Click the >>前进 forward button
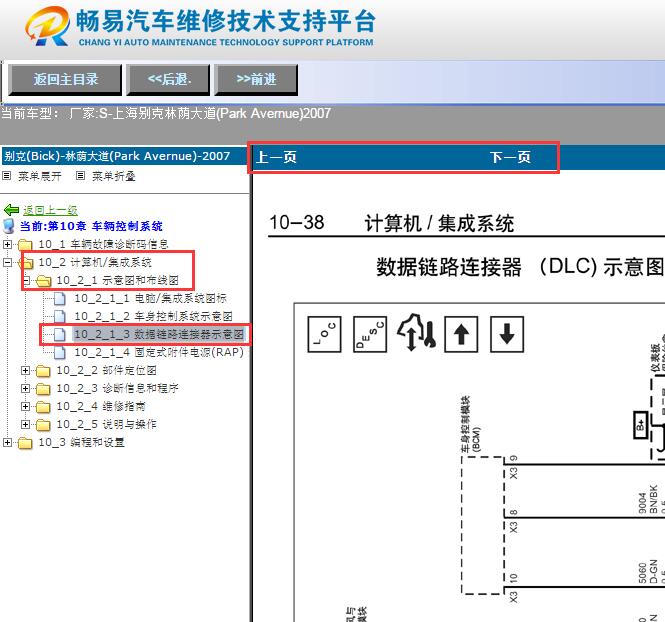This screenshot has height=622, width=665. (x=256, y=79)
